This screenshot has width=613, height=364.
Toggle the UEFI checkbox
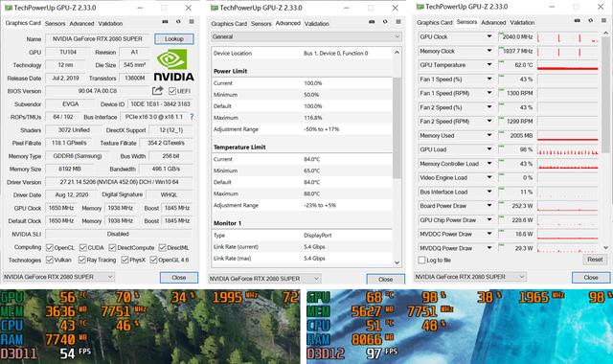coord(172,91)
